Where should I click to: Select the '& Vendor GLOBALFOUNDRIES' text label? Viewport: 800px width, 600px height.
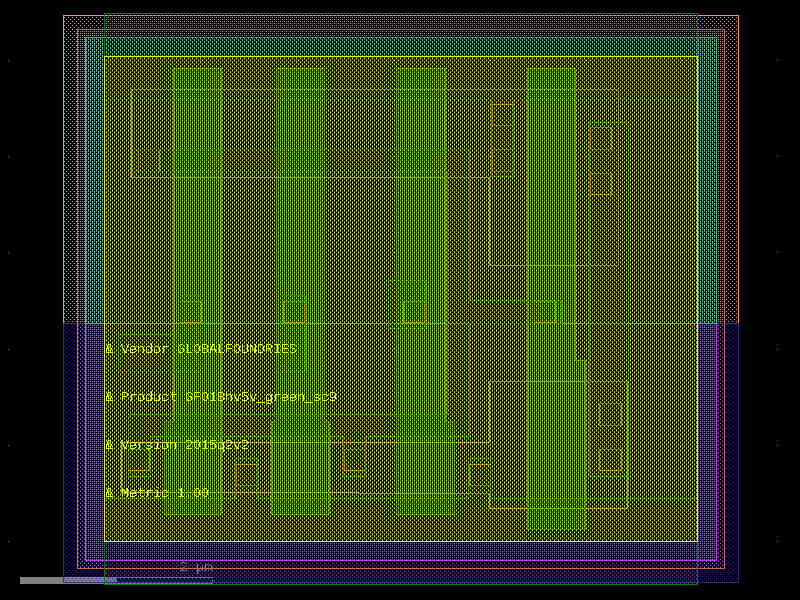click(x=201, y=349)
